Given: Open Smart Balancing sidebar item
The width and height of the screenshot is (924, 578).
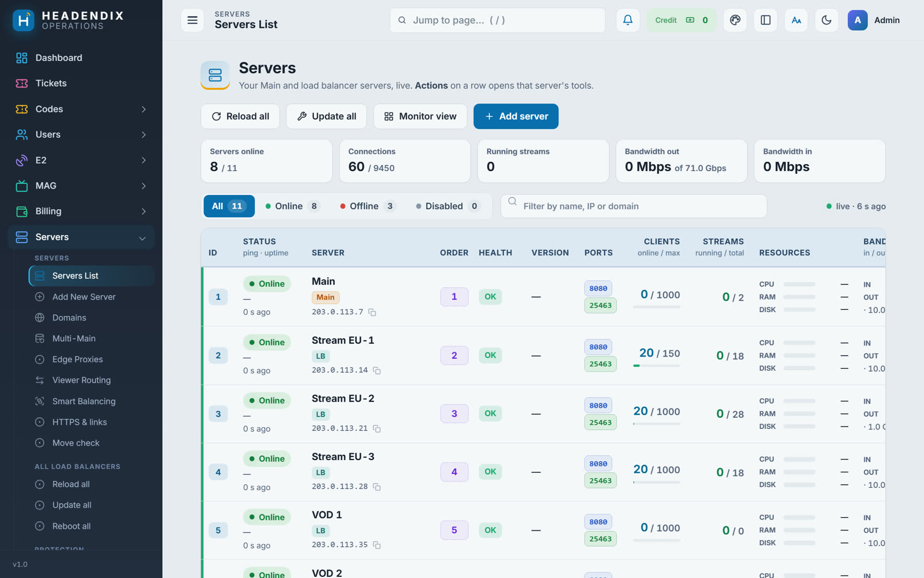Looking at the screenshot, I should (x=91, y=401).
